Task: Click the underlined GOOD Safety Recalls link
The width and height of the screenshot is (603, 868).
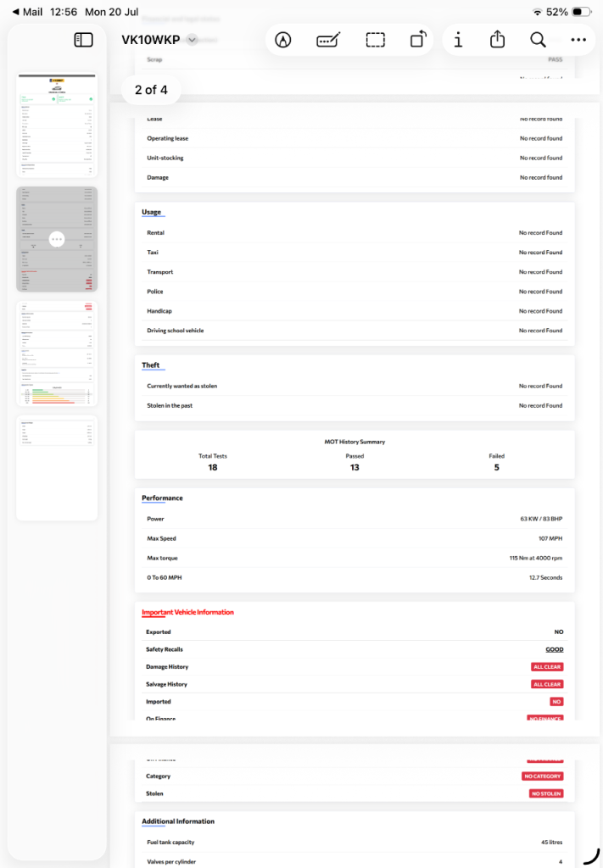Action: click(555, 649)
